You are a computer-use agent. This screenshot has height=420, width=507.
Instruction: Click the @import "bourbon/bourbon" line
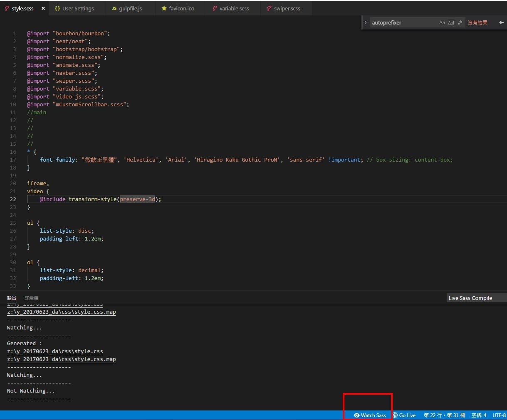(x=69, y=34)
